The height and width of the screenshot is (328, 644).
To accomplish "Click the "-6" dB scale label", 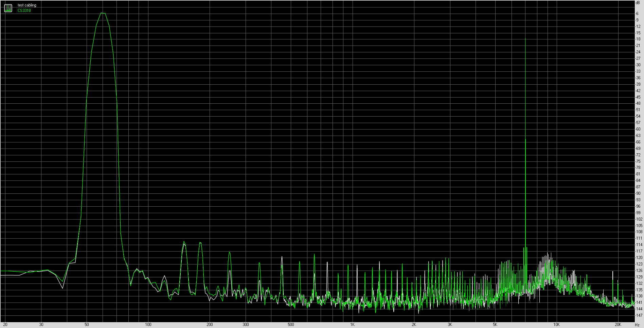I will tap(637, 14).
